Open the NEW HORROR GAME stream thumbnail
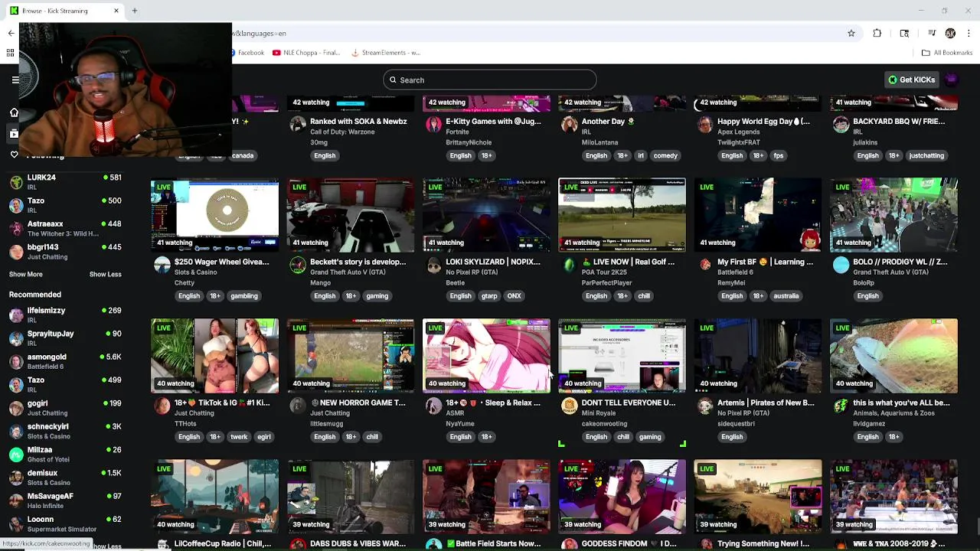980x551 pixels. (x=351, y=356)
